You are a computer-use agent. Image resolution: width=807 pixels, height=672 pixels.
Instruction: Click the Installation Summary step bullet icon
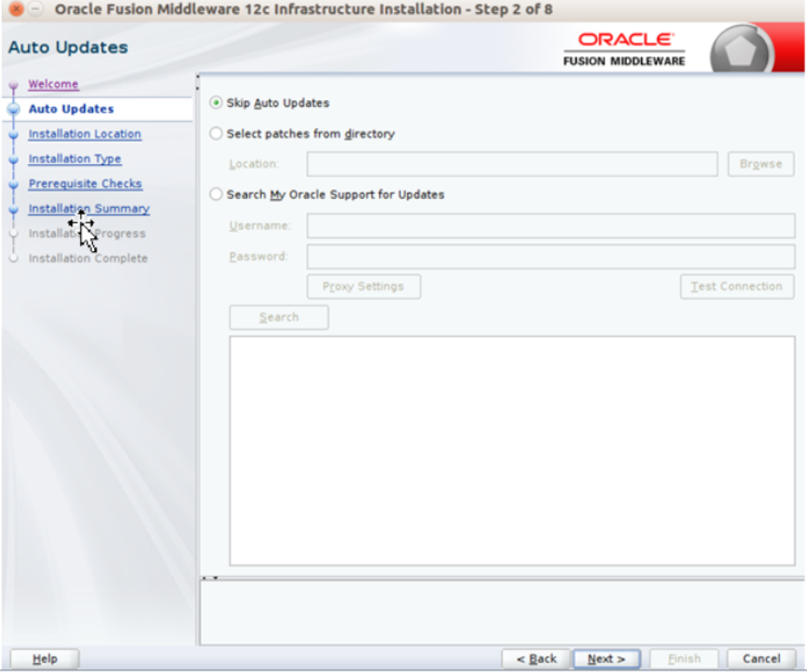[x=13, y=210]
